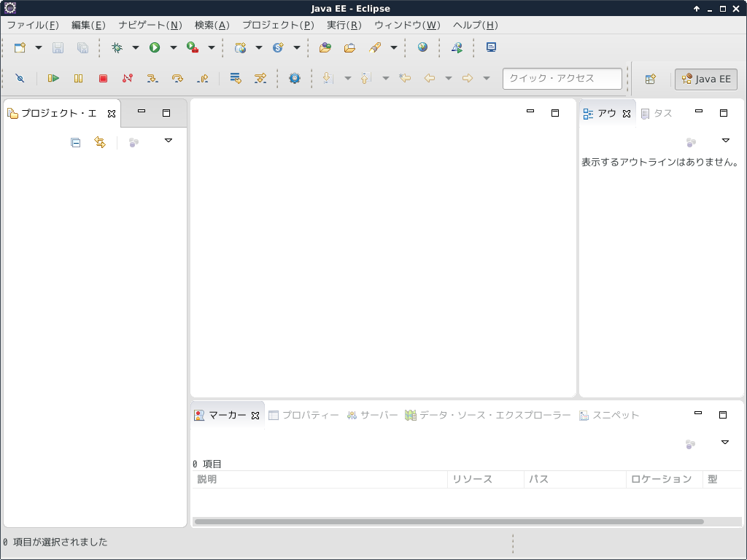Click the New wizard icon
Viewport: 747px width, 560px height.
pos(20,47)
